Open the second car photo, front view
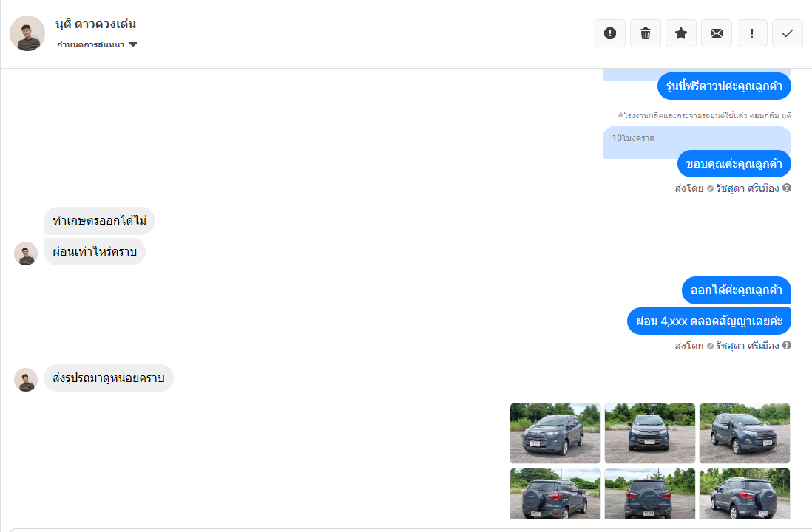812x532 pixels. click(650, 433)
